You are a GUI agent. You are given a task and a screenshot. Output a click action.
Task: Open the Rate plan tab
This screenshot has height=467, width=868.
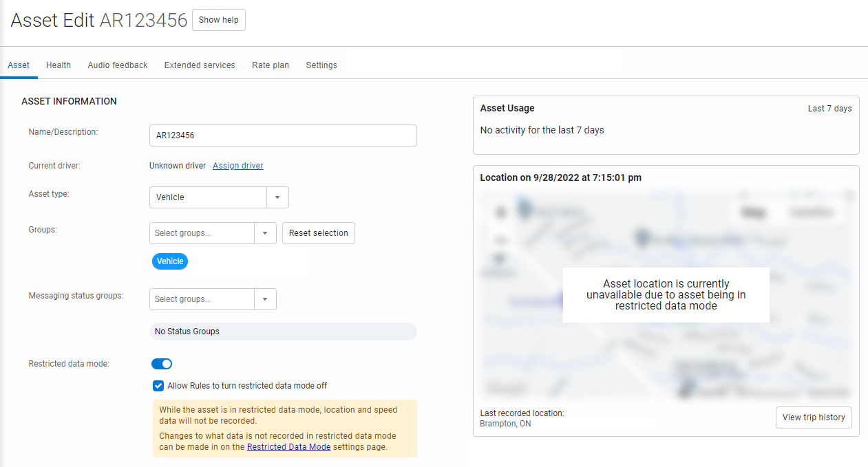[x=270, y=65]
